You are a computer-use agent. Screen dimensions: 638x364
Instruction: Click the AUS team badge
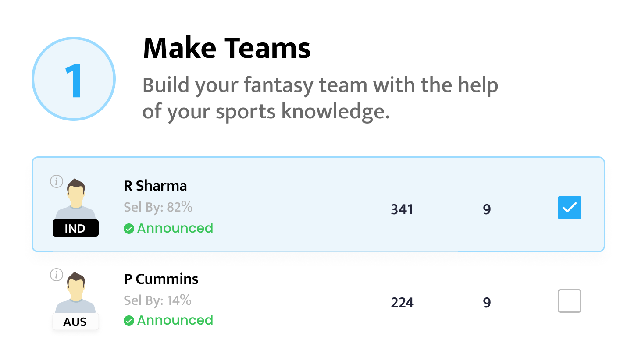75,322
